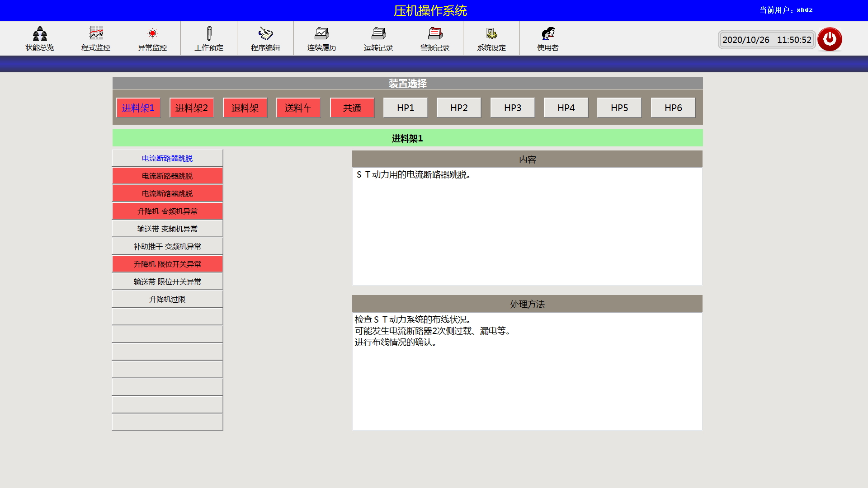Select the 进料架2 device tab
This screenshot has height=488, width=868.
(192, 108)
